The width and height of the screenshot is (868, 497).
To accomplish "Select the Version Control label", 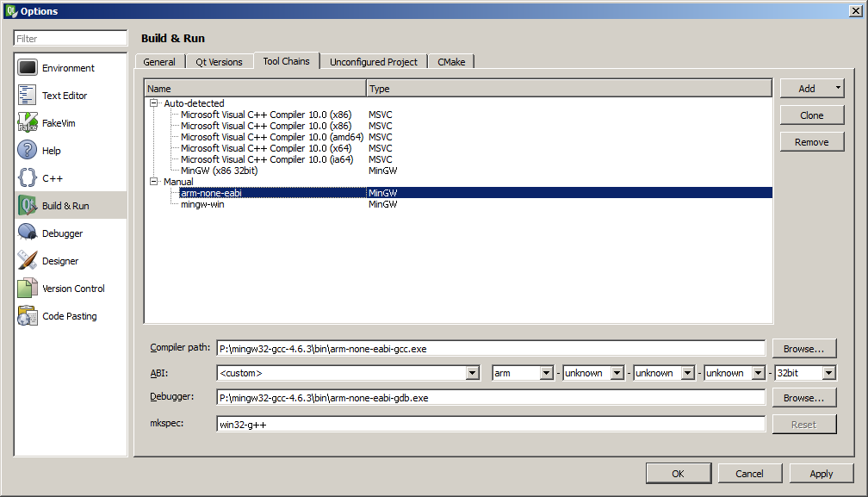I will (x=74, y=289).
